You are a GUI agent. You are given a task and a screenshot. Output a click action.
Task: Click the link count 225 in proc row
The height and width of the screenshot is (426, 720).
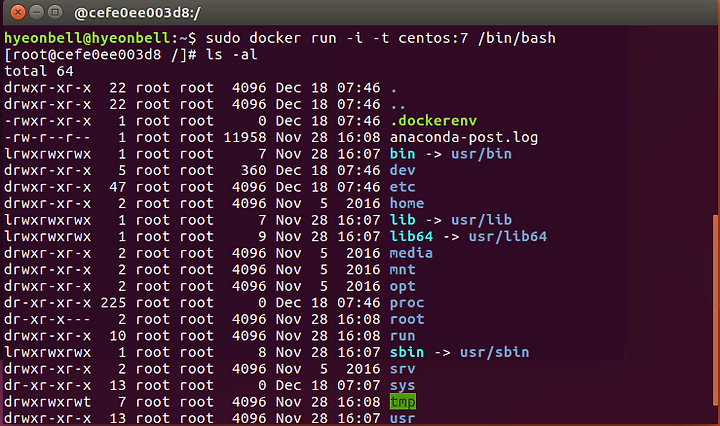pyautogui.click(x=113, y=303)
